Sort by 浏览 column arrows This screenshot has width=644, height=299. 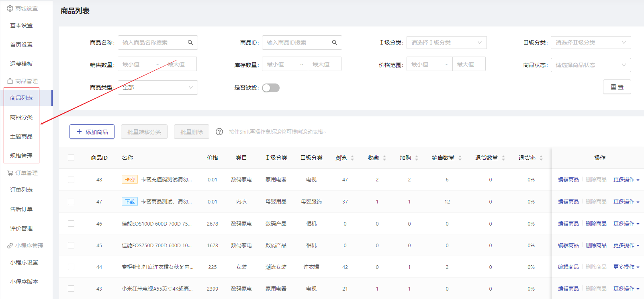[352, 158]
